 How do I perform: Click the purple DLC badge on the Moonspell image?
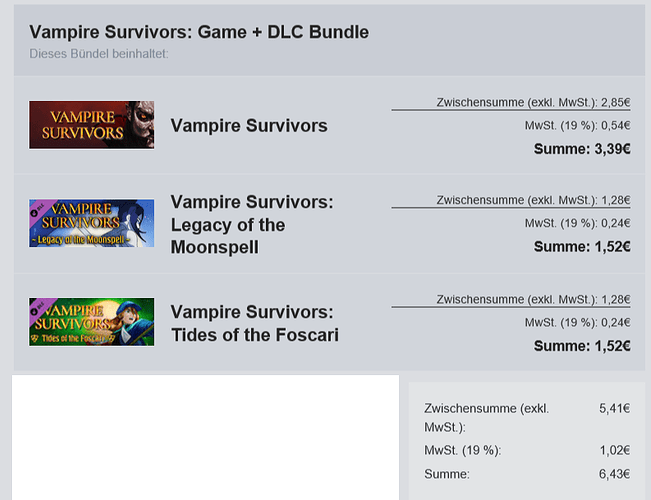point(41,209)
